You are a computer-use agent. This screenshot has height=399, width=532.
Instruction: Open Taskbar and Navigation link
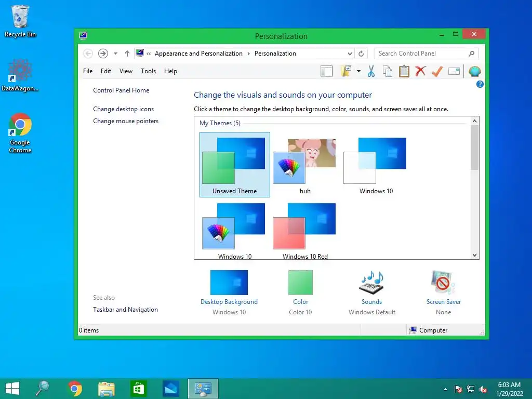[x=125, y=310]
